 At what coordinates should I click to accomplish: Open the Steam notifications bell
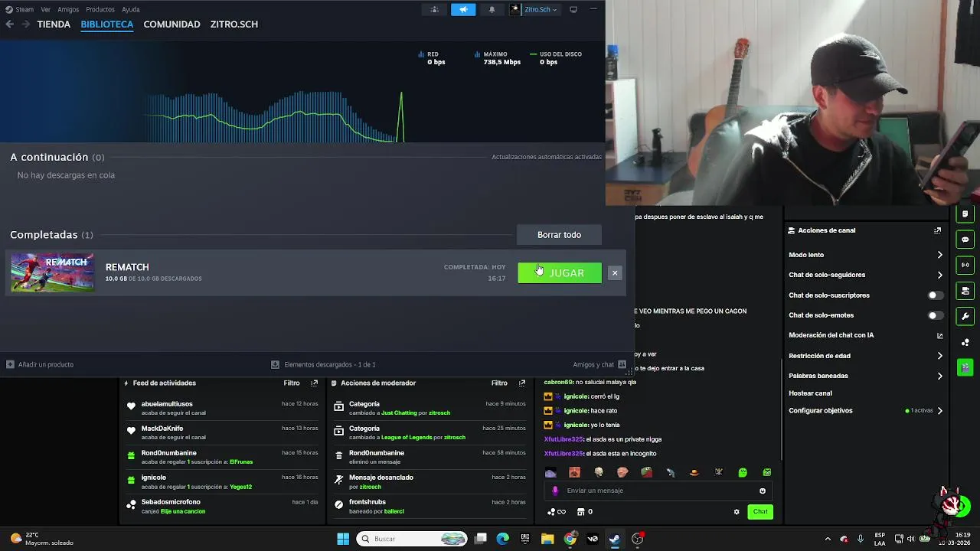[x=492, y=9]
